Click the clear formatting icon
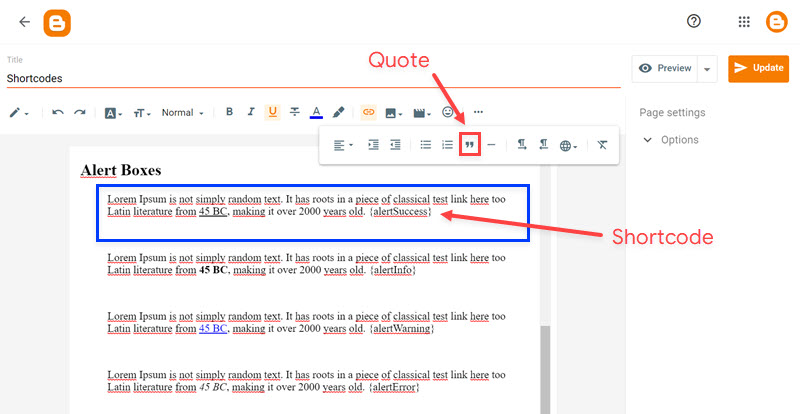Screen dimensions: 800x414 [602, 145]
